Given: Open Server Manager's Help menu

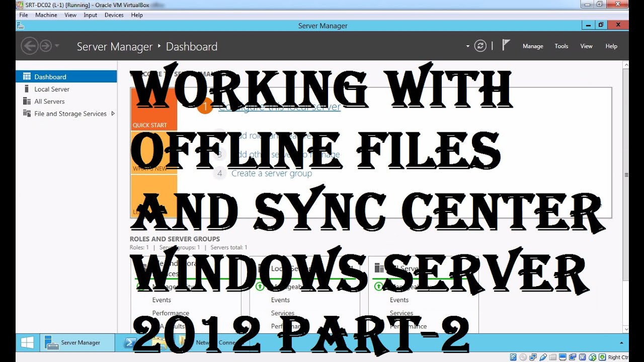Looking at the screenshot, I should pyautogui.click(x=611, y=46).
